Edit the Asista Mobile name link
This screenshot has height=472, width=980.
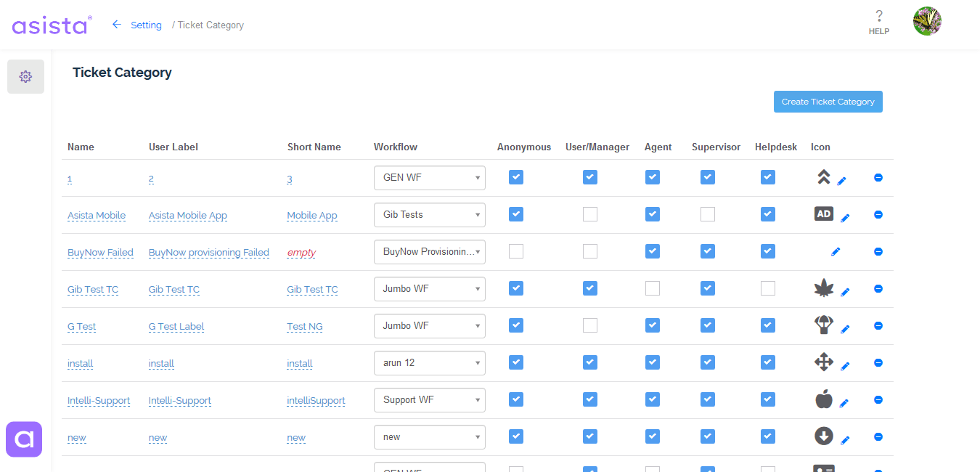point(97,216)
